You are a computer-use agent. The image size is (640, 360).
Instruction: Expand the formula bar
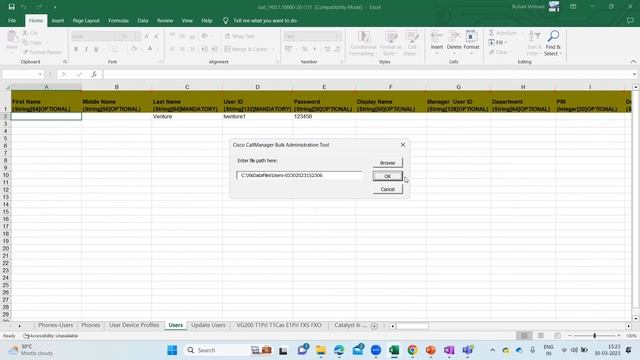[634, 74]
